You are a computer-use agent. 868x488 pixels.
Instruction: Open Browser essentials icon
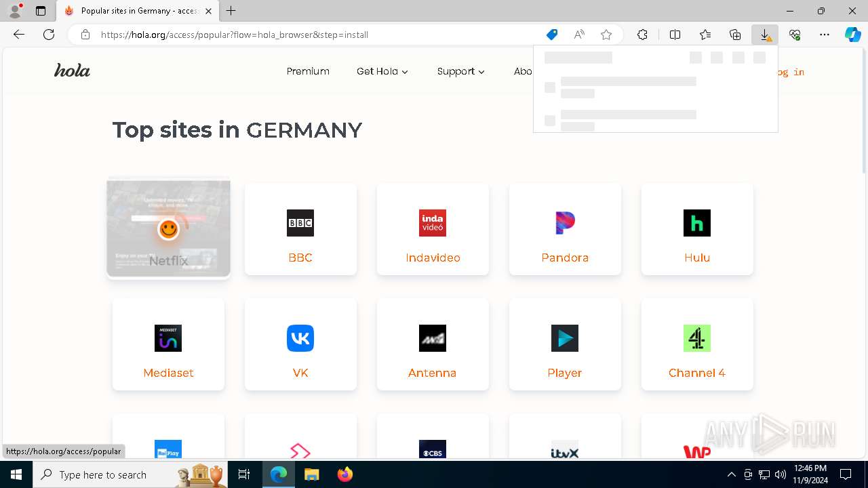(795, 35)
